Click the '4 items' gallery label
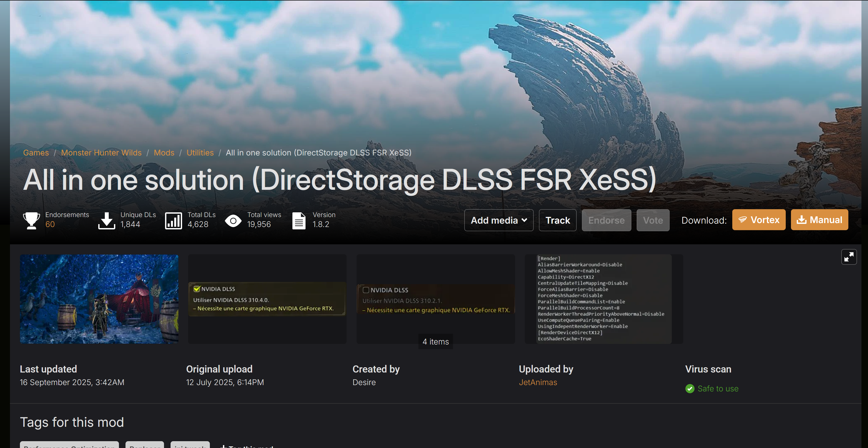Screen dimensions: 868x448 (435, 342)
